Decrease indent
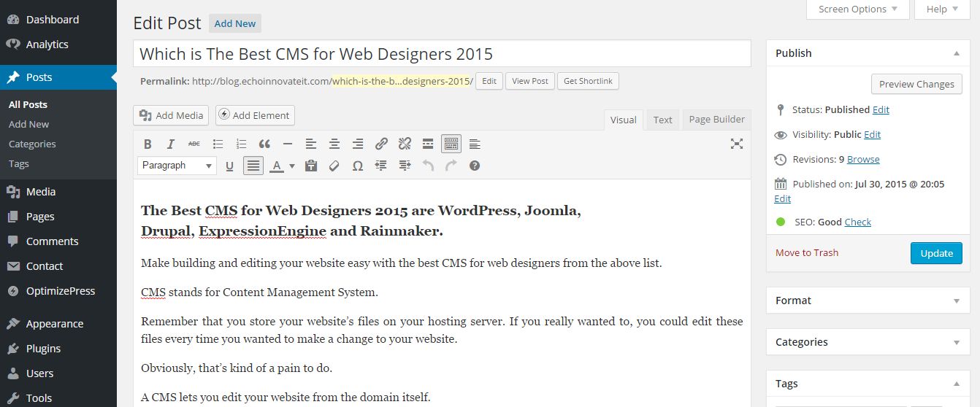This screenshot has height=407, width=980. (381, 166)
